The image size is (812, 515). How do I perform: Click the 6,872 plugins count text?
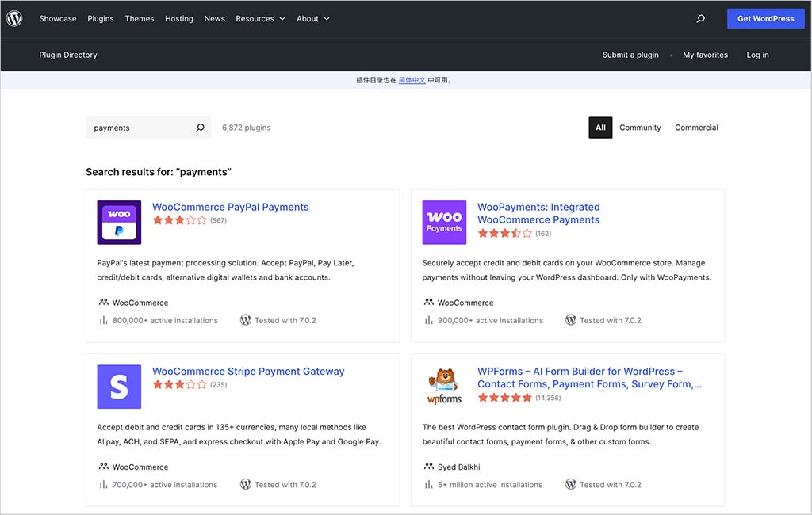pos(247,128)
